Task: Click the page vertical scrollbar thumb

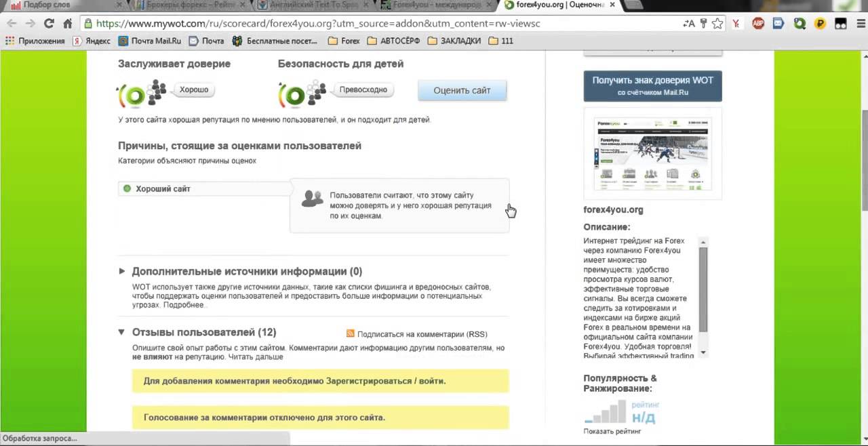Action: click(x=864, y=159)
